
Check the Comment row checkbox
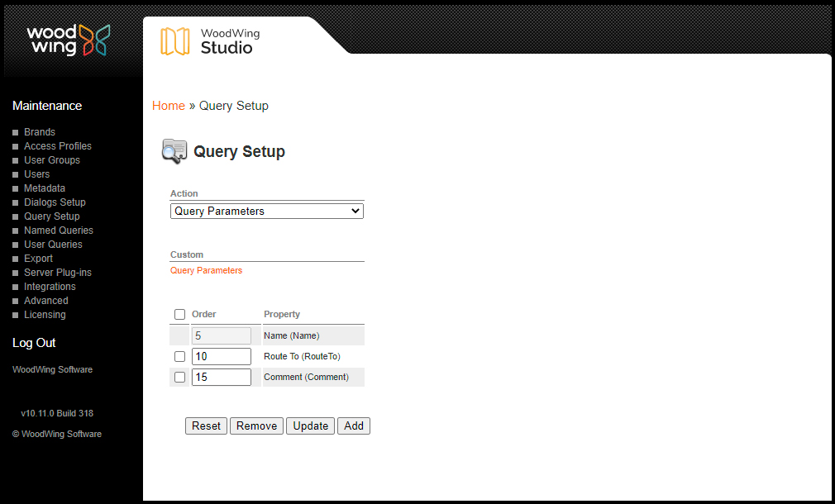point(179,377)
